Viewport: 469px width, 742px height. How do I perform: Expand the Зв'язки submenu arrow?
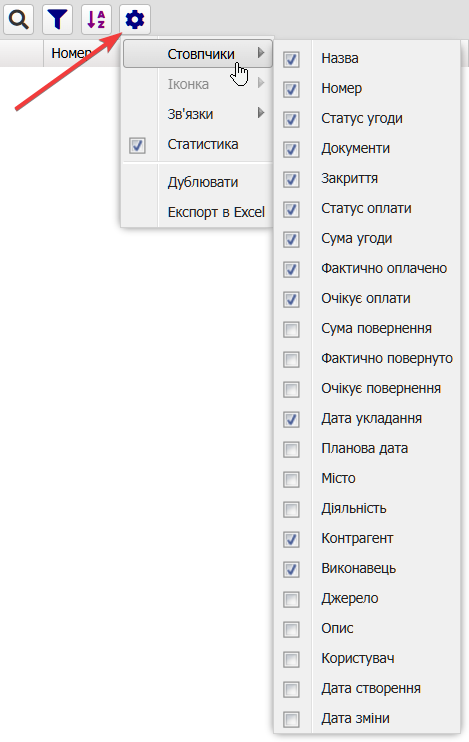pyautogui.click(x=261, y=113)
